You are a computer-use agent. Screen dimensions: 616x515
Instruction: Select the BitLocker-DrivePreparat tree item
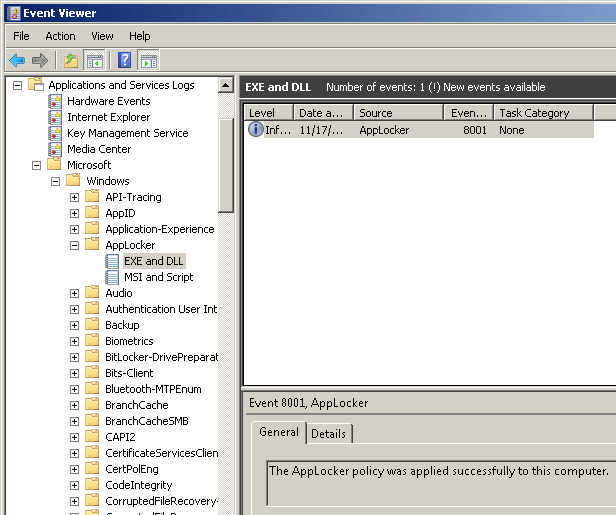161,357
